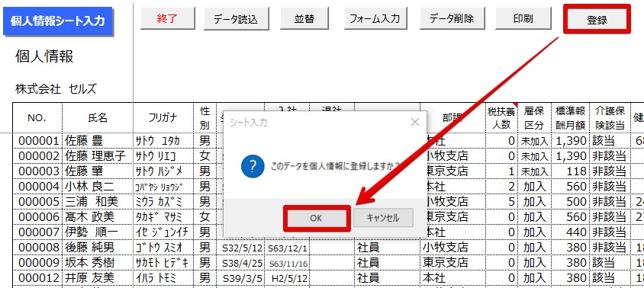
Task: Open フォーム入力 form entry
Action: coord(375,18)
